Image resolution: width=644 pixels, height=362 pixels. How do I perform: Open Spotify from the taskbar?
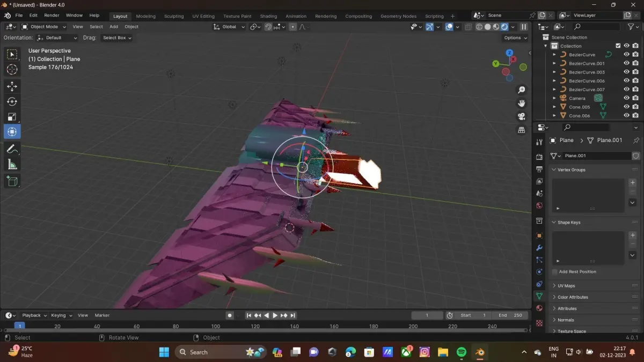(x=461, y=352)
